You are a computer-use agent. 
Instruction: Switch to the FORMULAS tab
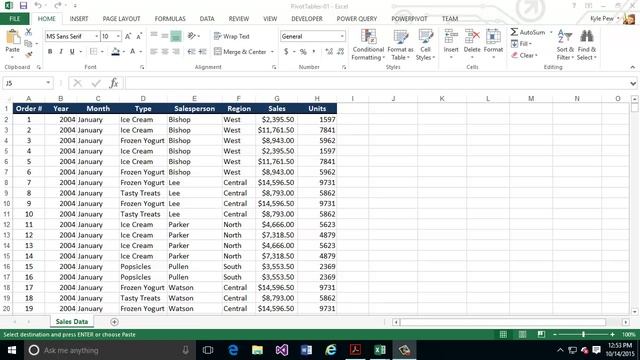click(170, 19)
